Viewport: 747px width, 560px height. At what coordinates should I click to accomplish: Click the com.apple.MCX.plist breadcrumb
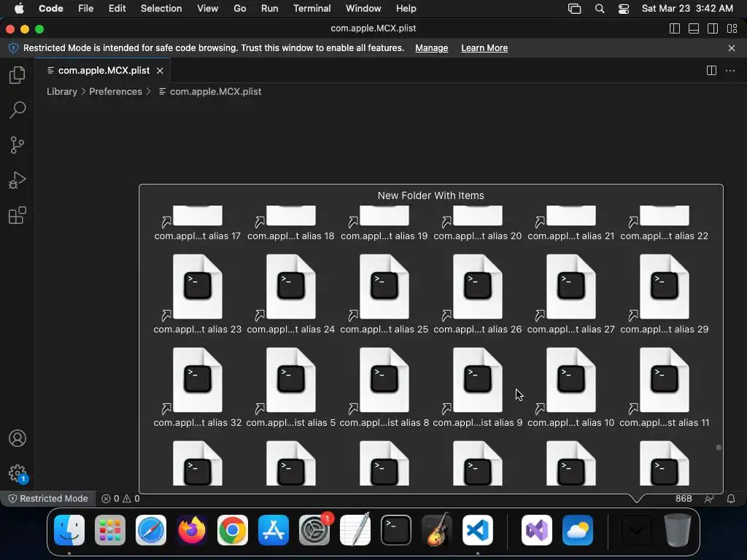215,91
